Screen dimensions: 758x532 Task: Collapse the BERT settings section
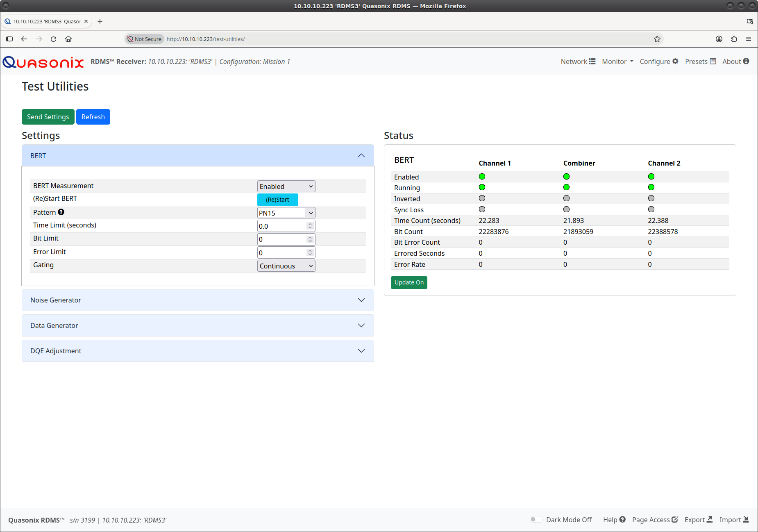(198, 155)
